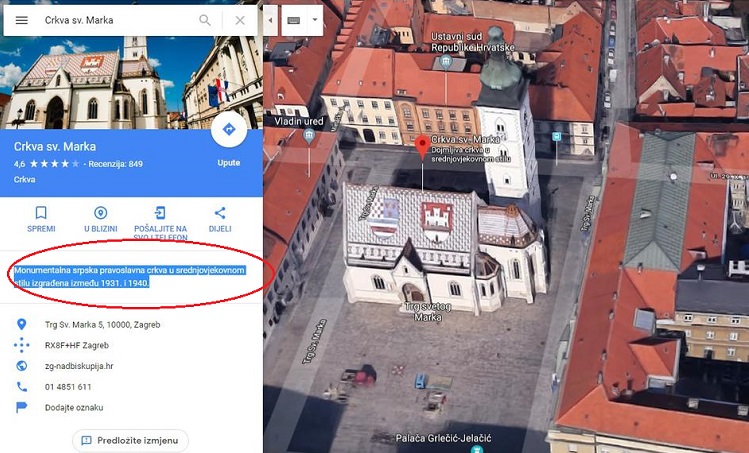Viewport: 749px width, 453px height.
Task: Click 'Dodajte oznaku' to add label
Action: [x=74, y=408]
